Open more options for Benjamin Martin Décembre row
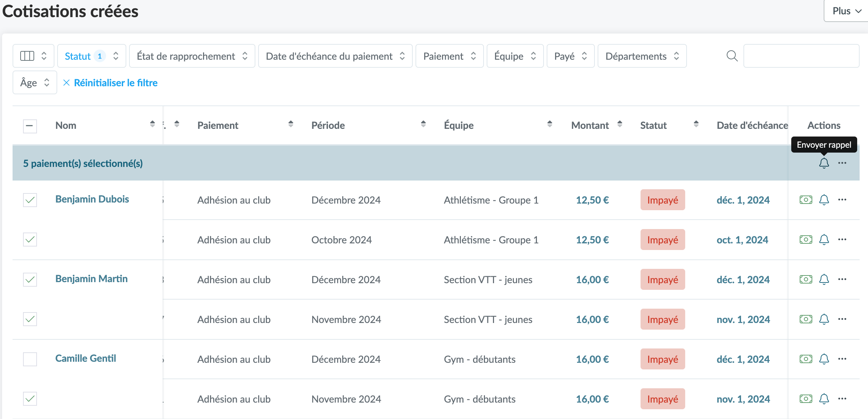 pos(842,279)
